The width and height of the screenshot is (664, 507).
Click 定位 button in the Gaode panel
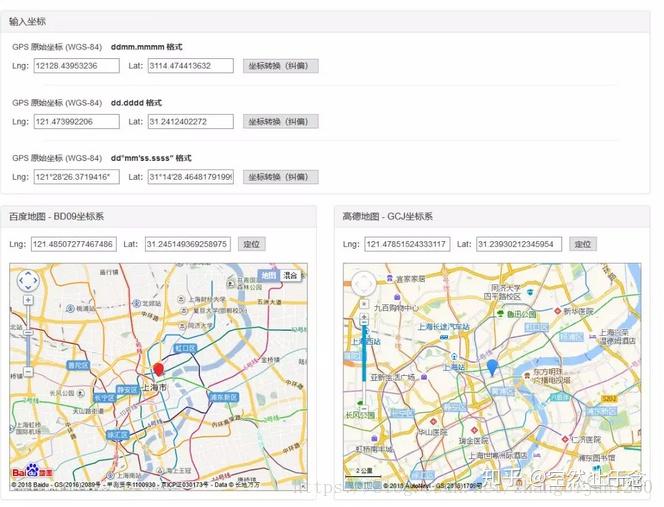tap(583, 244)
